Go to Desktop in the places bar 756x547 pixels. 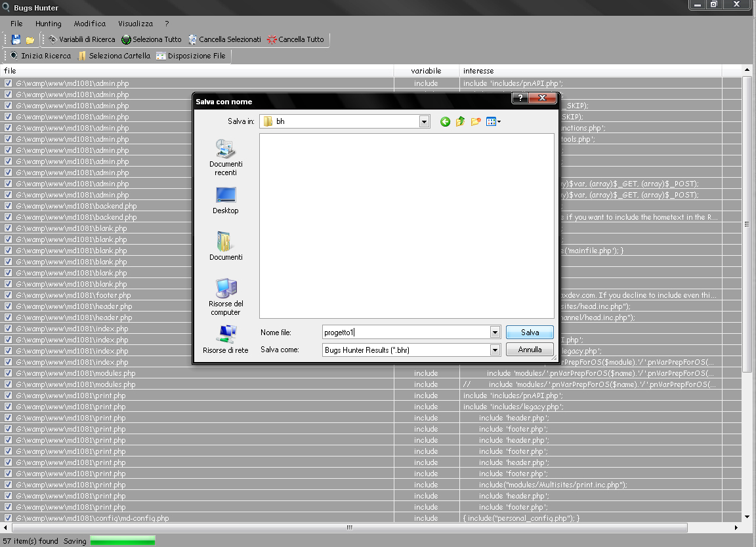(226, 201)
